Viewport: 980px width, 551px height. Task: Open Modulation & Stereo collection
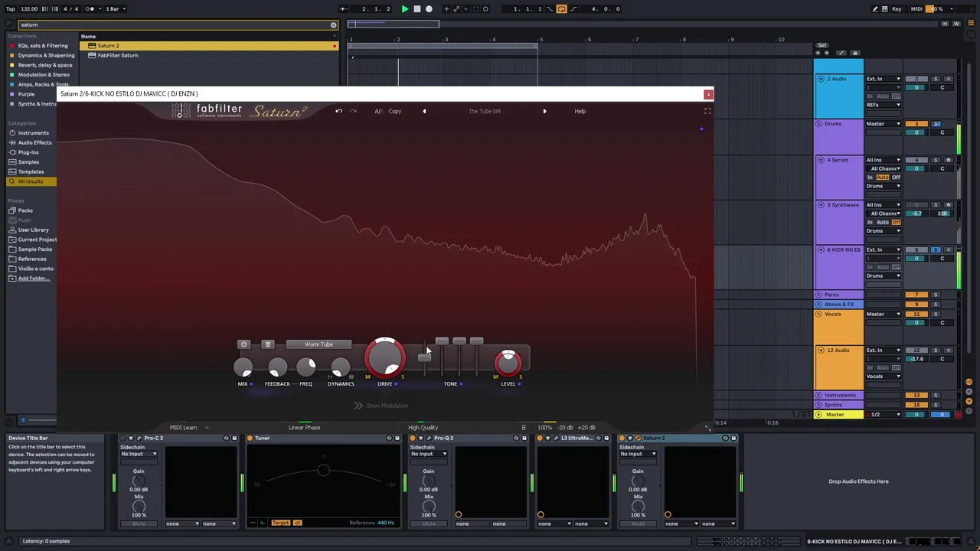[42, 75]
